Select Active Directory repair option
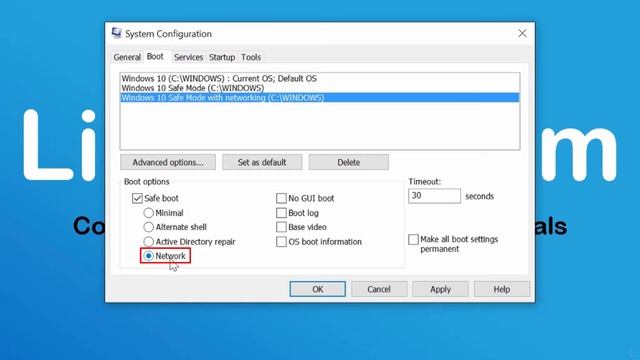Viewport: 640px width, 360px height. tap(149, 242)
